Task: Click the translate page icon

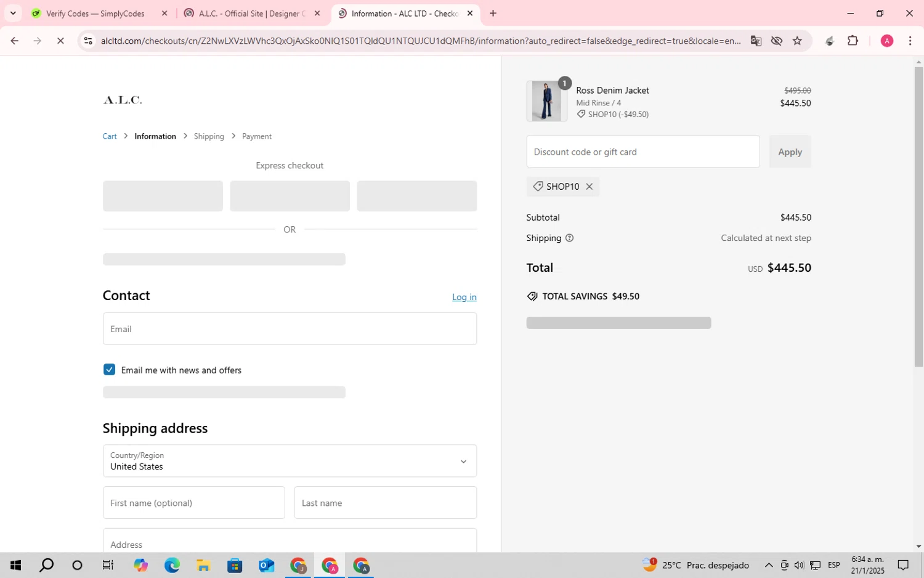Action: point(756,41)
